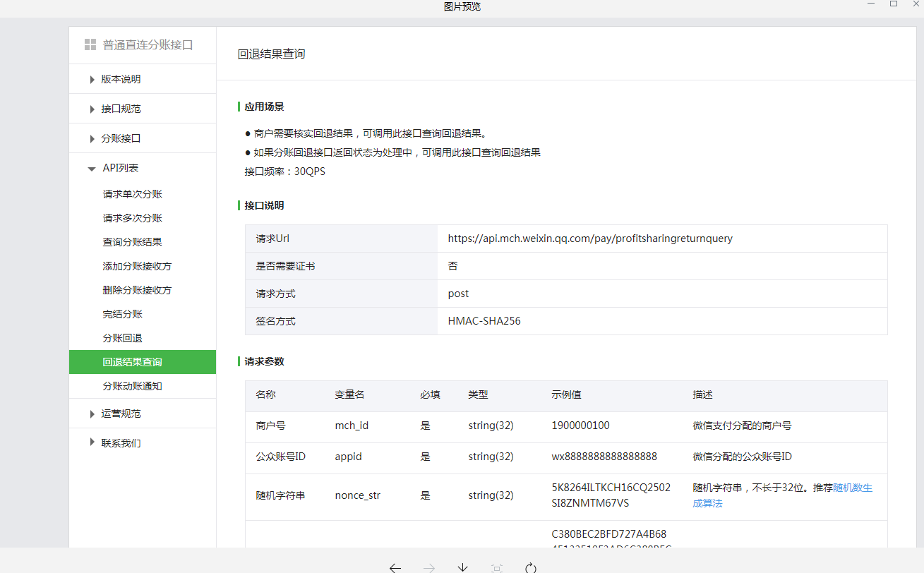The height and width of the screenshot is (573, 924).
Task: Click the grid icon beside 普通直连分账接口
Action: click(90, 44)
